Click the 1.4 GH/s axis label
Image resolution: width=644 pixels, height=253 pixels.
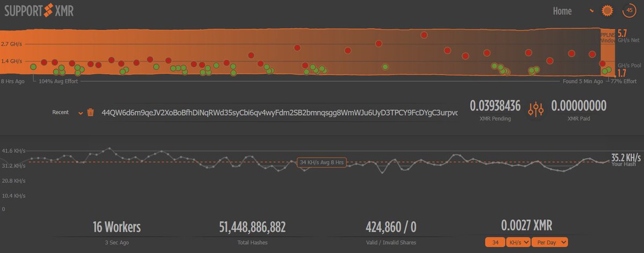[x=12, y=61]
